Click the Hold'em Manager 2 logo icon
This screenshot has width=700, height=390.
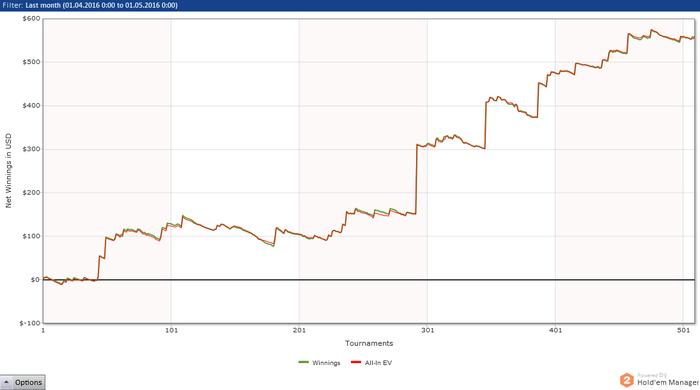click(x=627, y=380)
